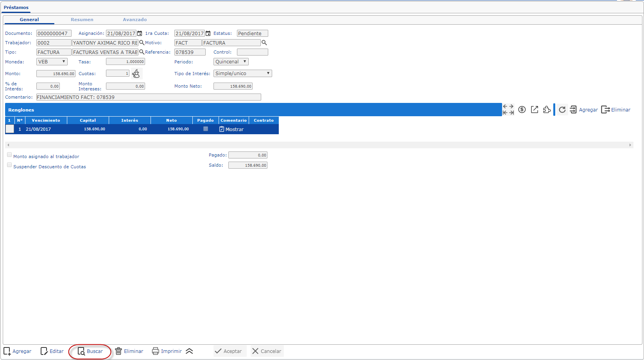
Task: Click the wizard icon next to Cuotas
Action: pyautogui.click(x=136, y=74)
